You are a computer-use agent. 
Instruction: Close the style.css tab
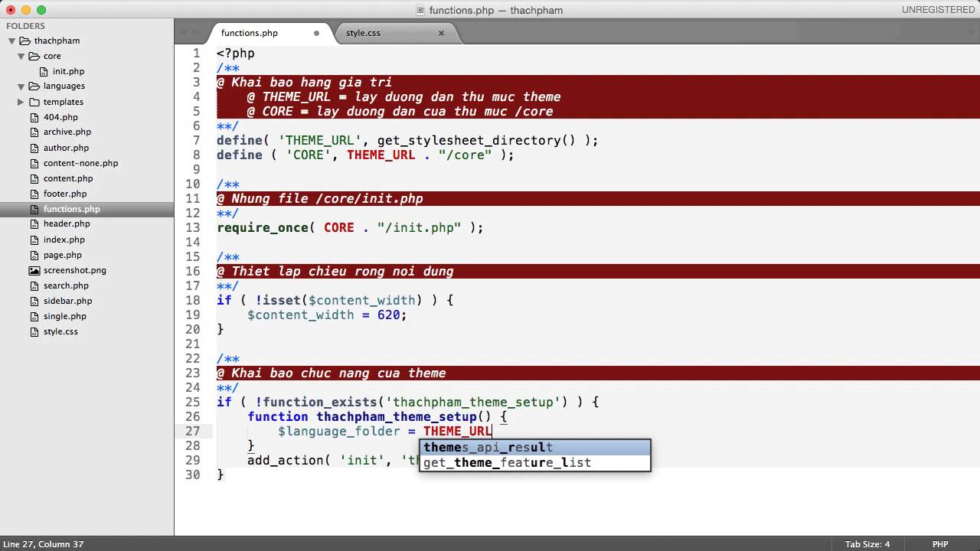click(441, 33)
